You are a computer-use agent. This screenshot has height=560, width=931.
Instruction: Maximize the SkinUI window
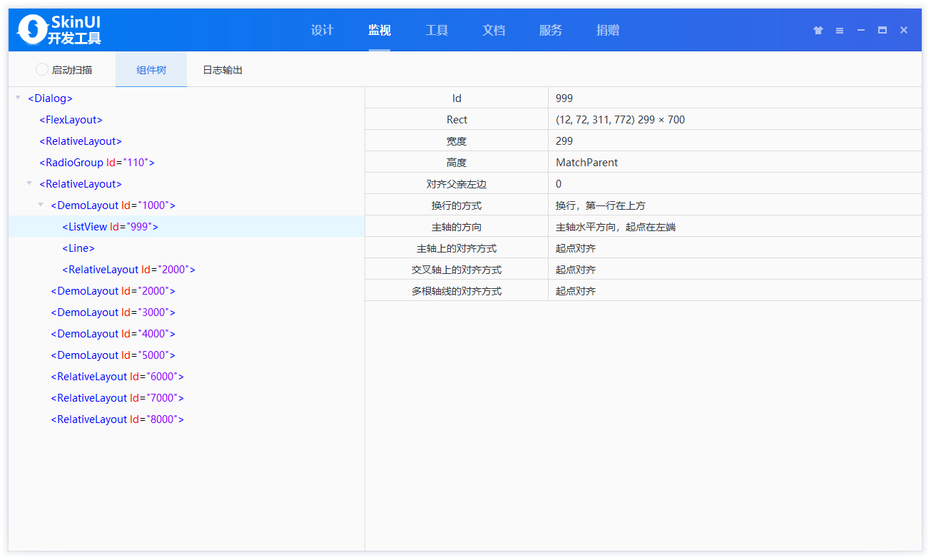coord(882,30)
